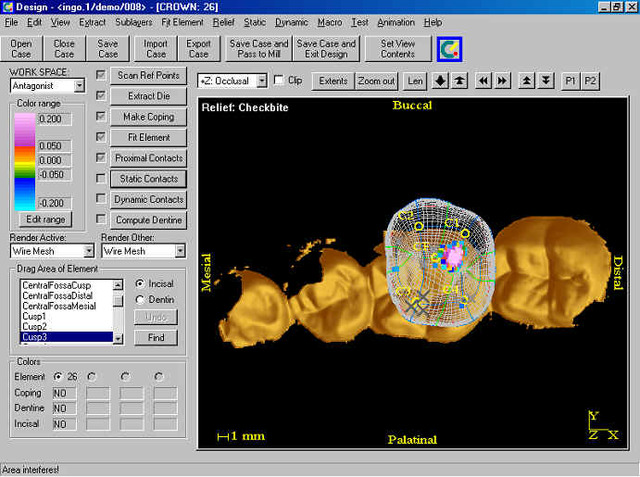Enable the Compute Dentine checkbox
Viewport: 640px width, 477px height.
[x=100, y=220]
